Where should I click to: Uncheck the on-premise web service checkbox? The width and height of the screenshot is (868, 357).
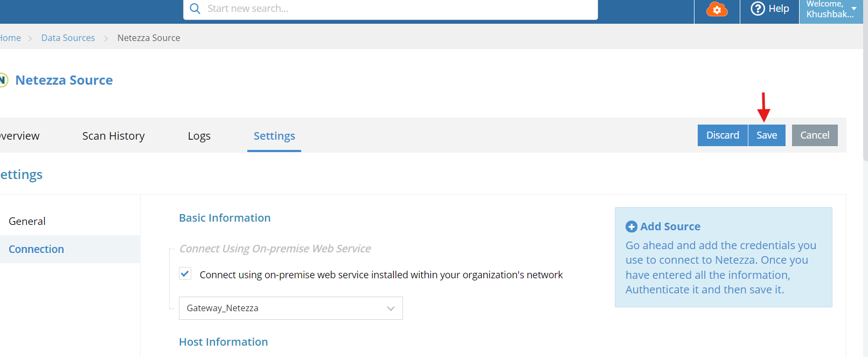(x=185, y=273)
